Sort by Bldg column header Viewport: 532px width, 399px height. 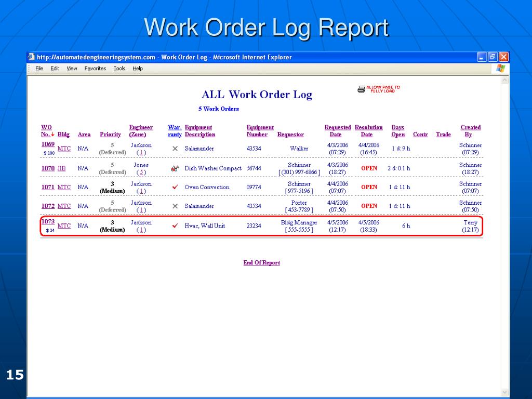coord(63,135)
